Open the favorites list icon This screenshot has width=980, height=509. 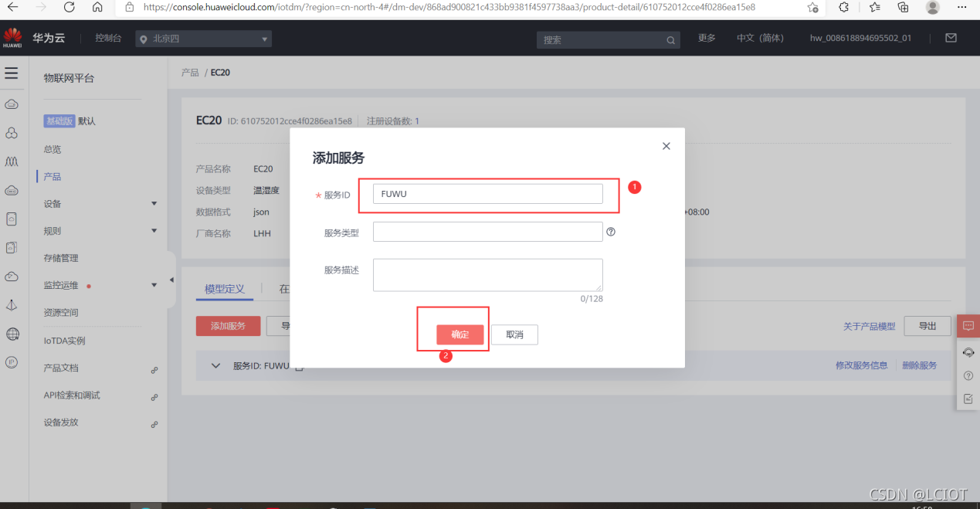(x=874, y=7)
